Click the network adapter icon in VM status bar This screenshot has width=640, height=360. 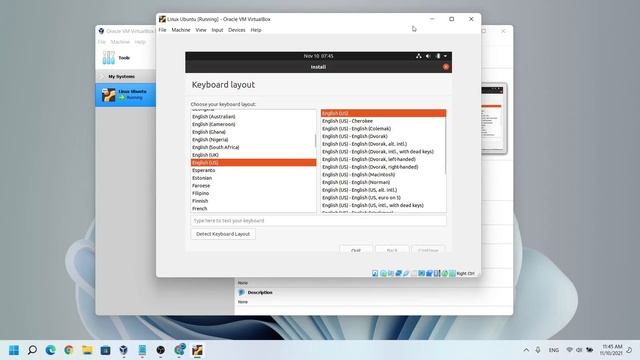tap(398, 273)
